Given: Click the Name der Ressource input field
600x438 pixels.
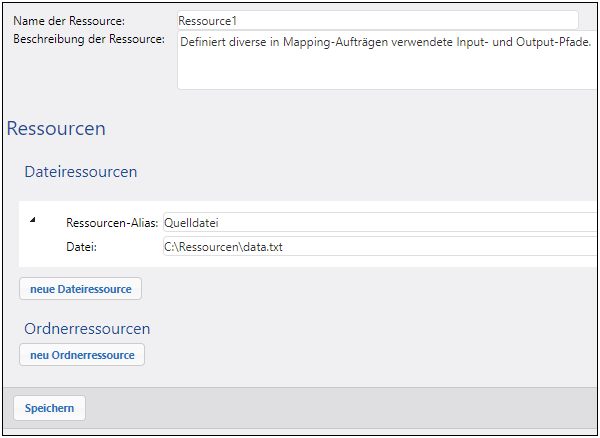Looking at the screenshot, I should click(x=377, y=20).
